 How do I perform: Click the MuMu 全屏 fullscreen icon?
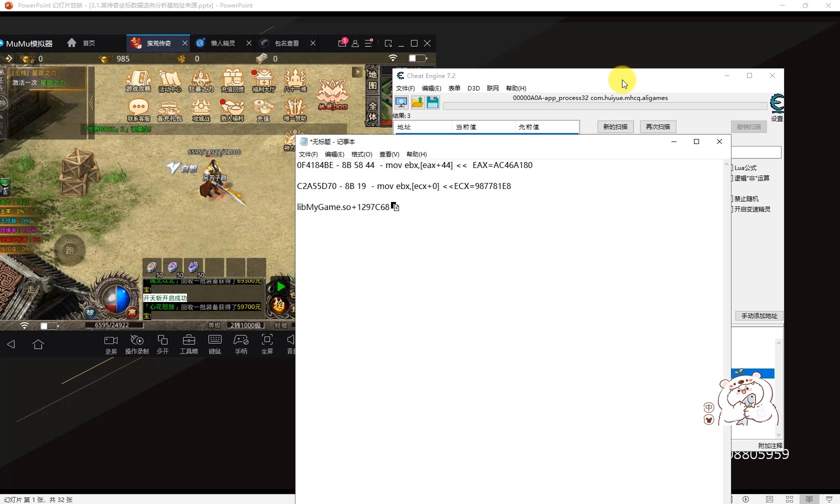(267, 344)
